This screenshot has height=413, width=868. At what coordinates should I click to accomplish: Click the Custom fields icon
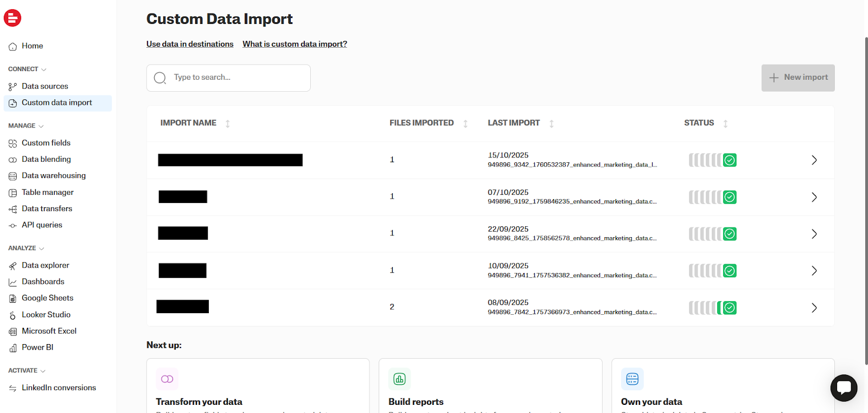click(12, 143)
